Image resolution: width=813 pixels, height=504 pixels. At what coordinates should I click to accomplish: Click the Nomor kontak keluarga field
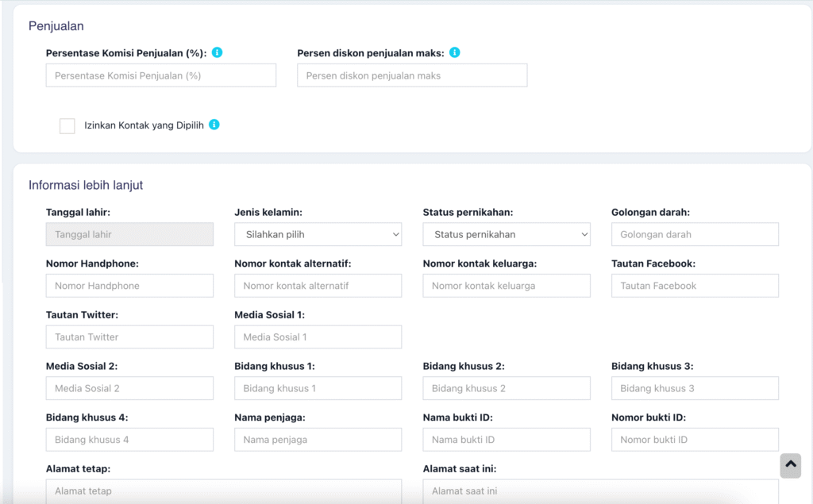[x=506, y=286]
